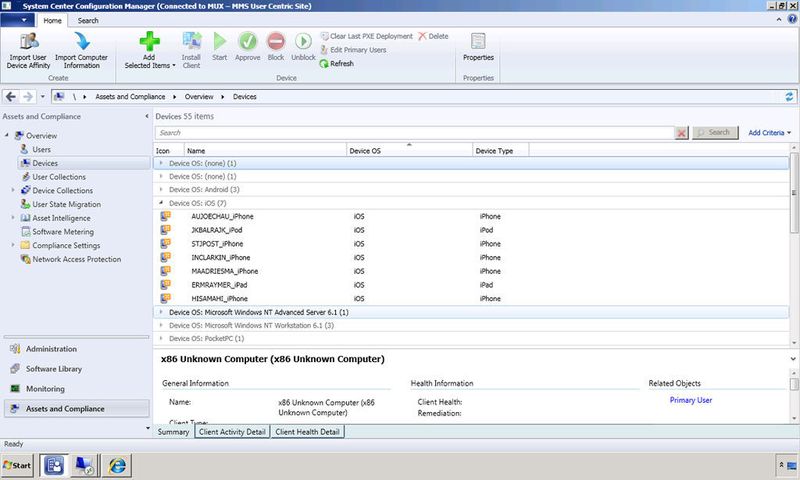Viewport: 800px width, 480px height.
Task: Click the green Start arrow icon
Action: 219,41
